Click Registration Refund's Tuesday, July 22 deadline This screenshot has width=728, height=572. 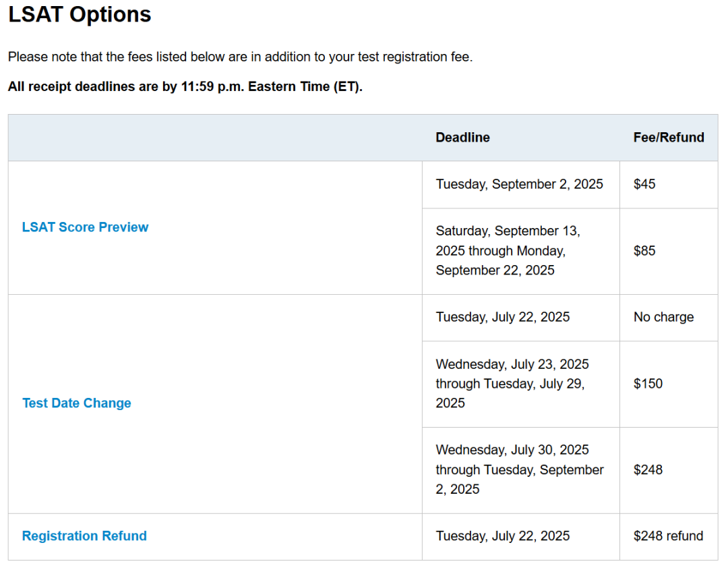[x=502, y=536]
